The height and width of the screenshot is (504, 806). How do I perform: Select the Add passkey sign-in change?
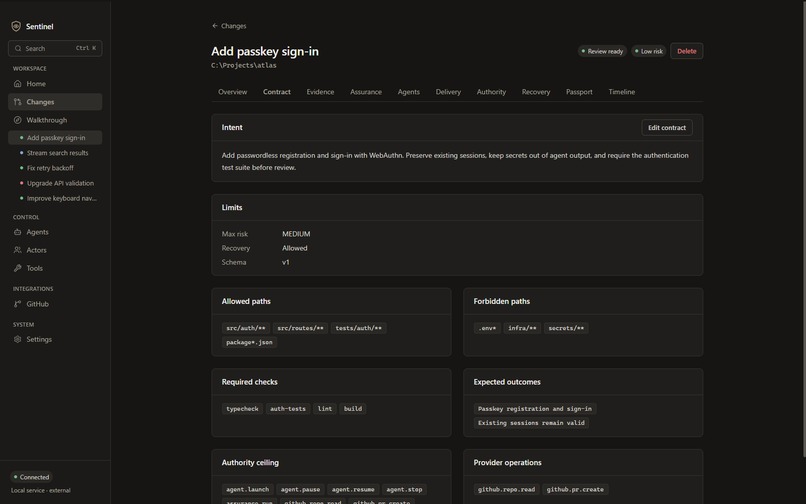point(55,138)
